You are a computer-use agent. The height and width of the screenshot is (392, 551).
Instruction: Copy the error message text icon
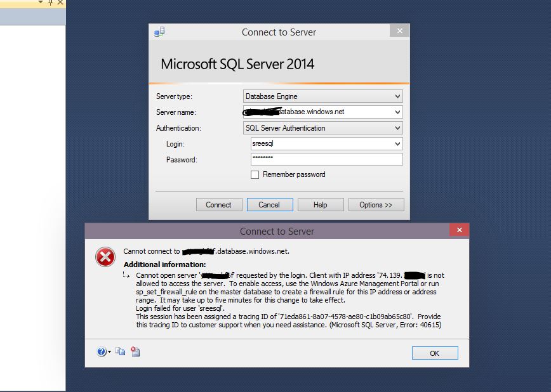point(121,352)
